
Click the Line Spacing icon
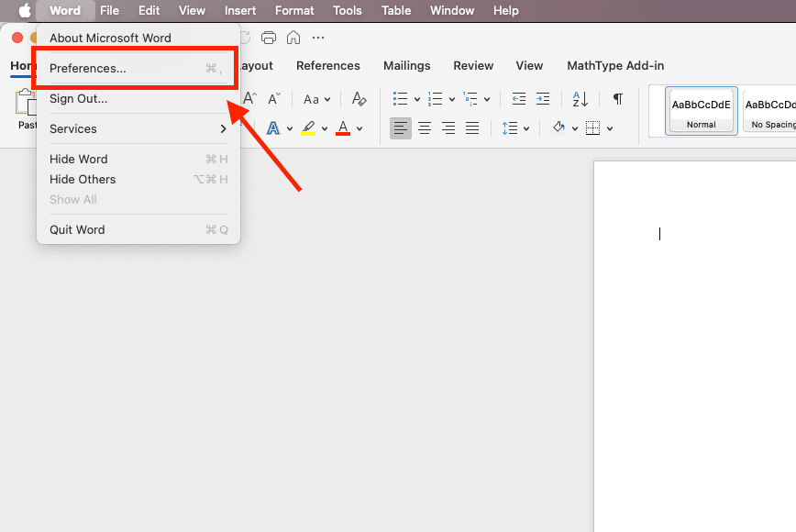click(510, 128)
